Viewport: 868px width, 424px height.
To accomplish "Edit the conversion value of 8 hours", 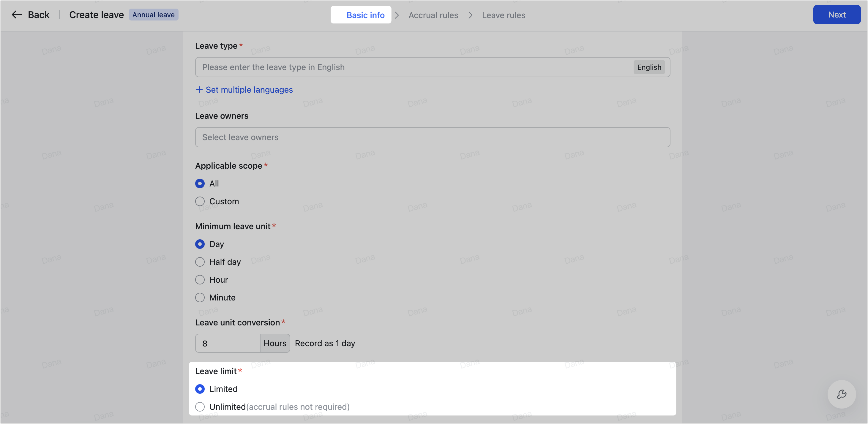I will pyautogui.click(x=228, y=343).
